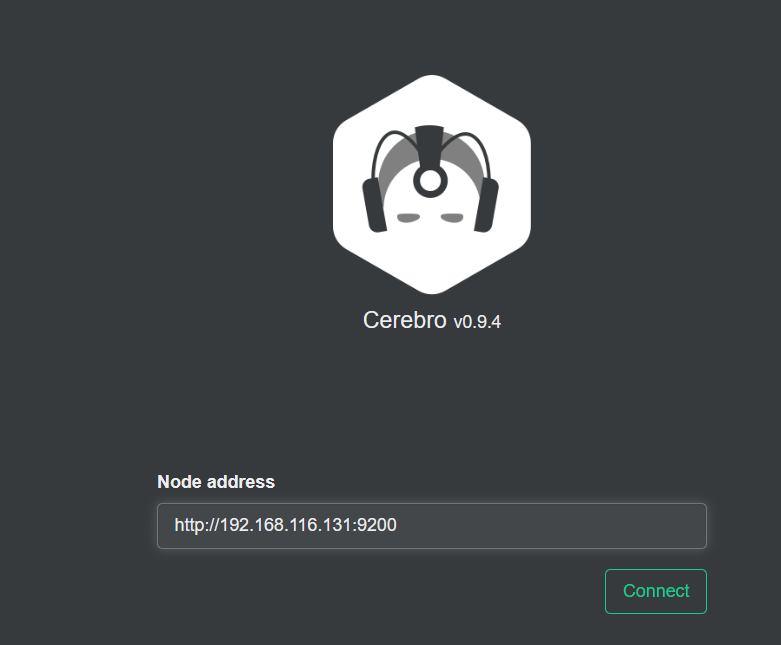
Task: Click the Node address label
Action: 216,482
